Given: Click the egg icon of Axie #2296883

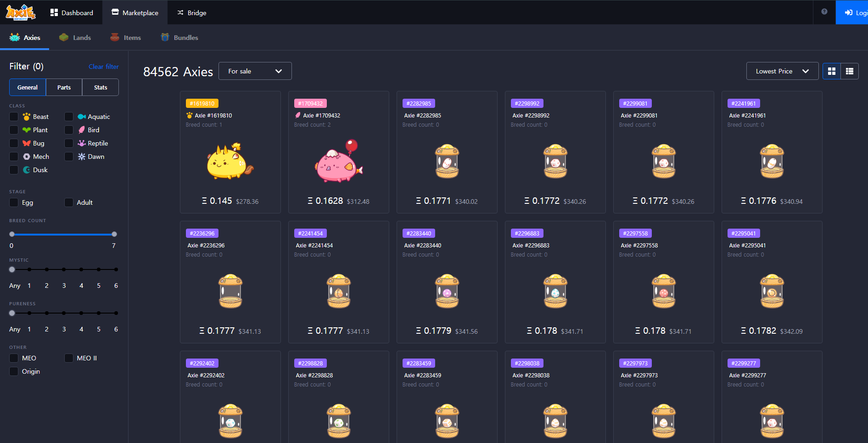Looking at the screenshot, I should point(555,291).
